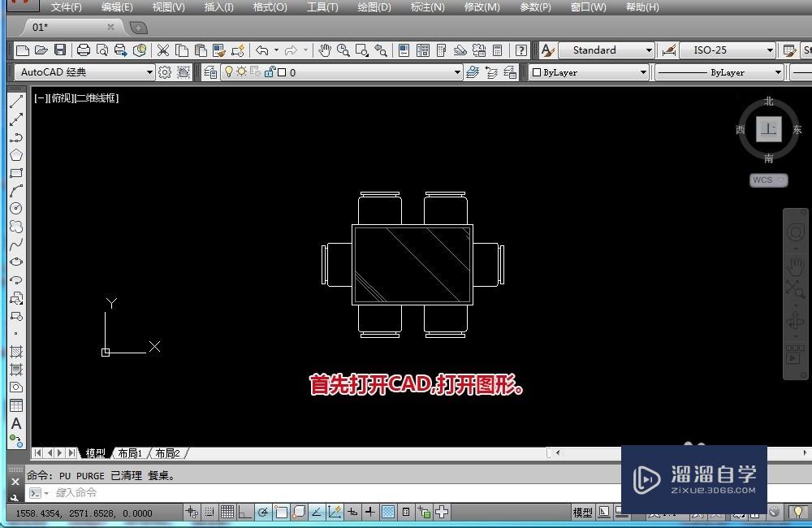Click the 二维线框 visual style label
This screenshot has height=528, width=812.
pos(97,98)
